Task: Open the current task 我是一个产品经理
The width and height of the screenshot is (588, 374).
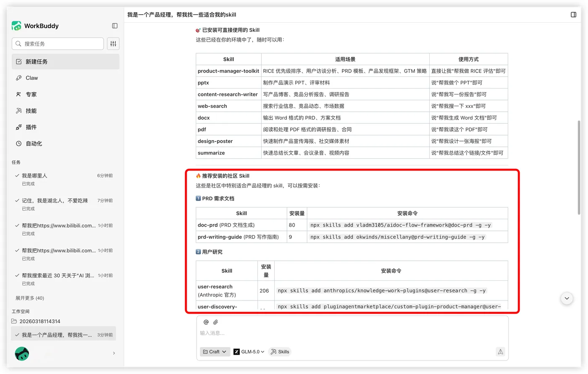Action: (x=64, y=335)
